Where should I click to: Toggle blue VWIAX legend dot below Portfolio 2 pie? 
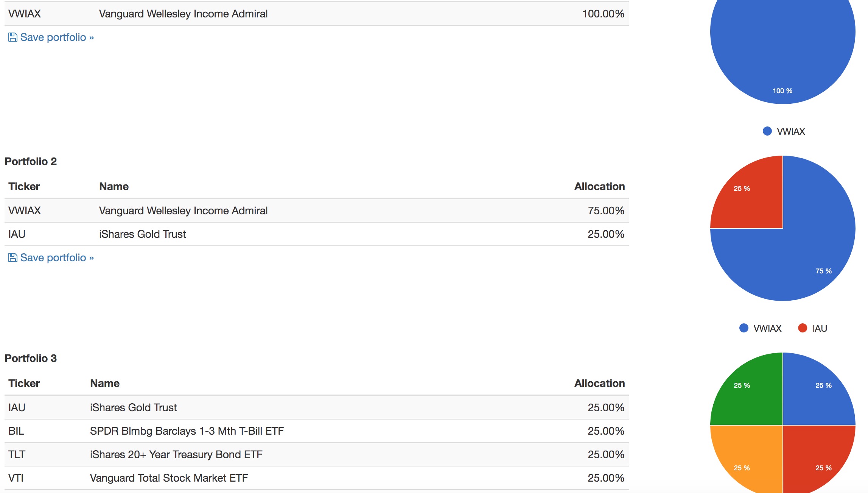pyautogui.click(x=744, y=328)
